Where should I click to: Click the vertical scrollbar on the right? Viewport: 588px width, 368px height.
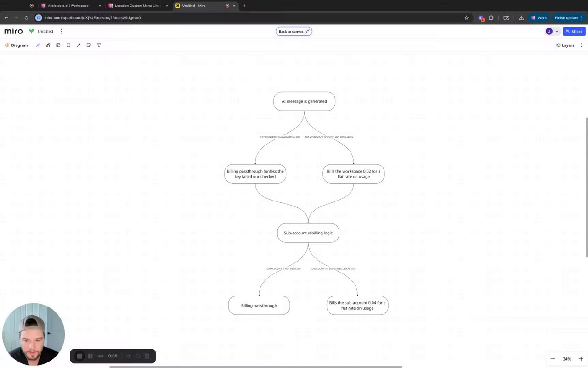pyautogui.click(x=586, y=187)
